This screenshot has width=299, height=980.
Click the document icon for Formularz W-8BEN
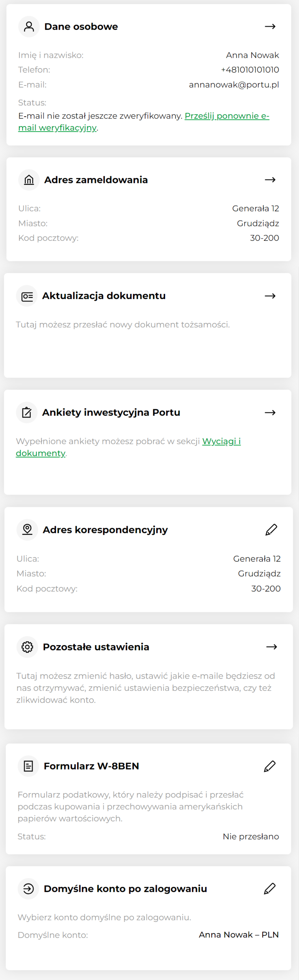click(28, 766)
